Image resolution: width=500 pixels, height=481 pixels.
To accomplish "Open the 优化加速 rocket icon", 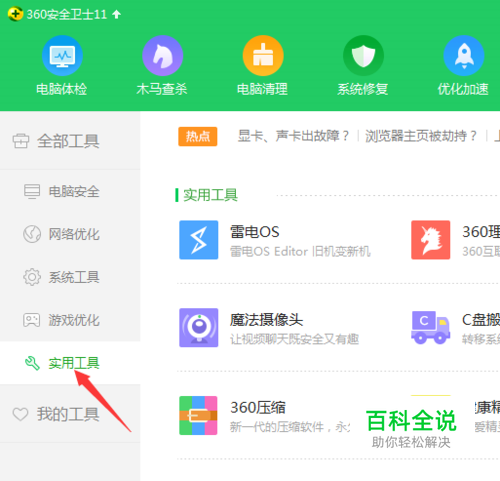I will click(x=464, y=55).
